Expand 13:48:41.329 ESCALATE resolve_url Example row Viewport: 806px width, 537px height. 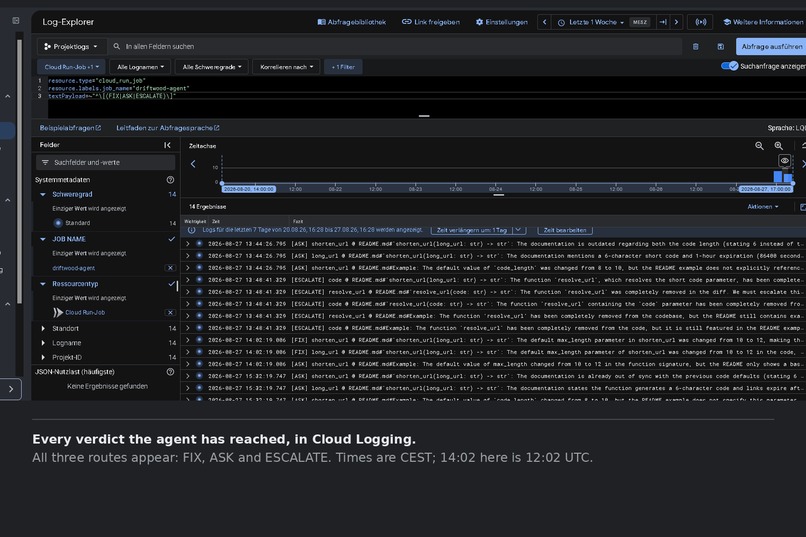click(x=188, y=316)
